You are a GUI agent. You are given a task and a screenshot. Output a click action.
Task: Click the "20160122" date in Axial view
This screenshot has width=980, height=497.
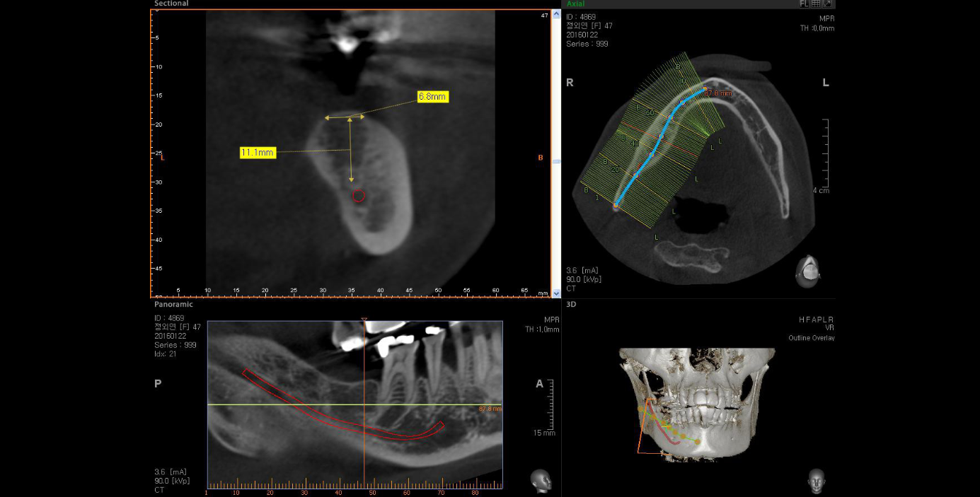pos(581,35)
